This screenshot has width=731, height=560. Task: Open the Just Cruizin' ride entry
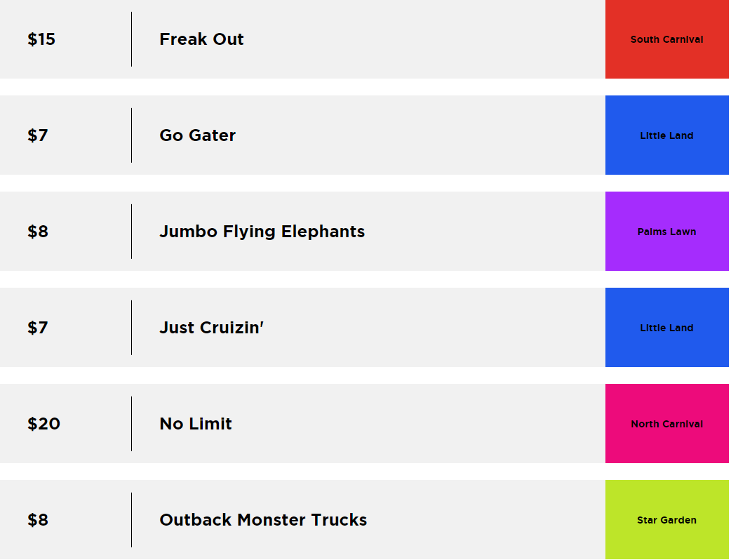[x=211, y=328]
